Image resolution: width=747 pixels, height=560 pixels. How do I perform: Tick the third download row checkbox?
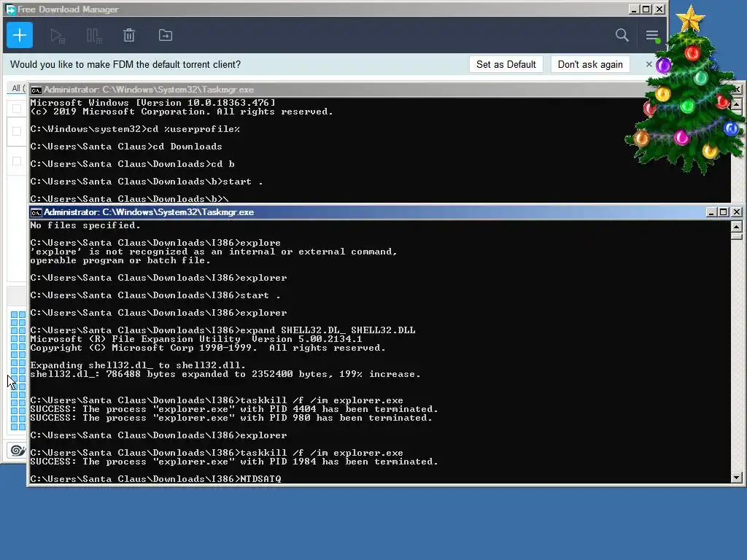pos(17,161)
